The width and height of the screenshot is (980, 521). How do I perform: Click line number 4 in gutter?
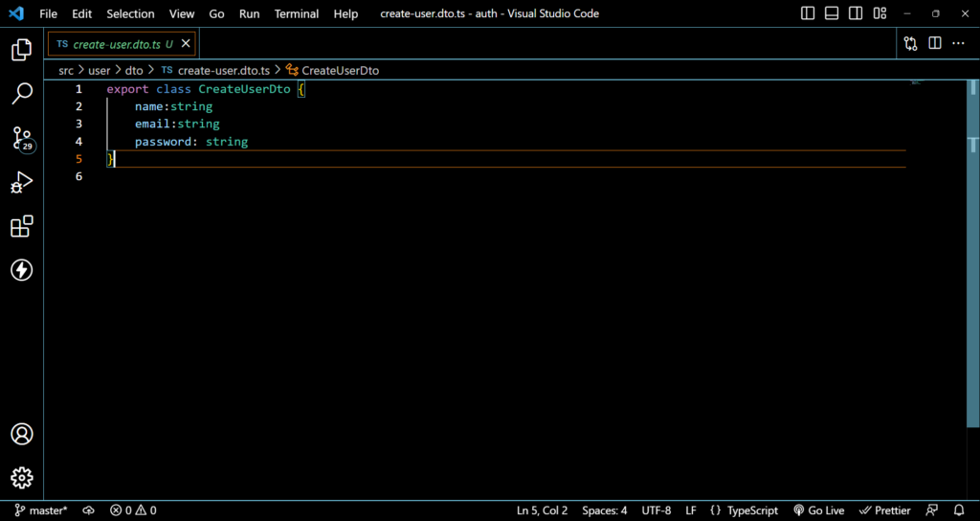pyautogui.click(x=78, y=142)
